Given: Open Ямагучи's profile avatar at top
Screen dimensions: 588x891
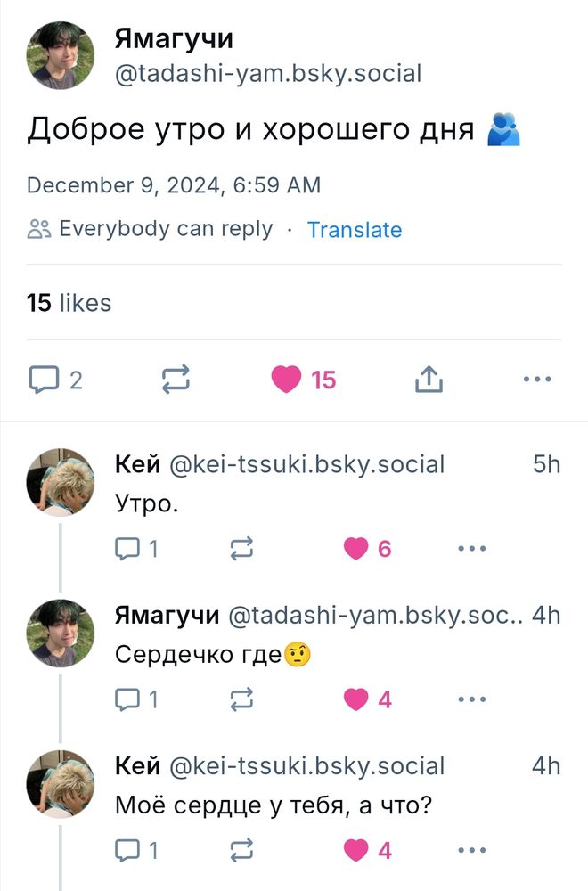Looking at the screenshot, I should coord(61,55).
